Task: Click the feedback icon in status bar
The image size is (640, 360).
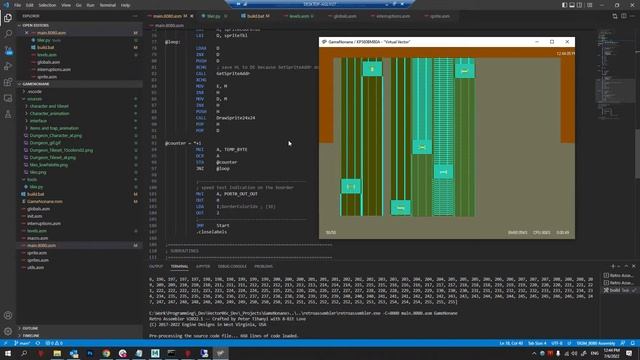Action: coord(622,343)
